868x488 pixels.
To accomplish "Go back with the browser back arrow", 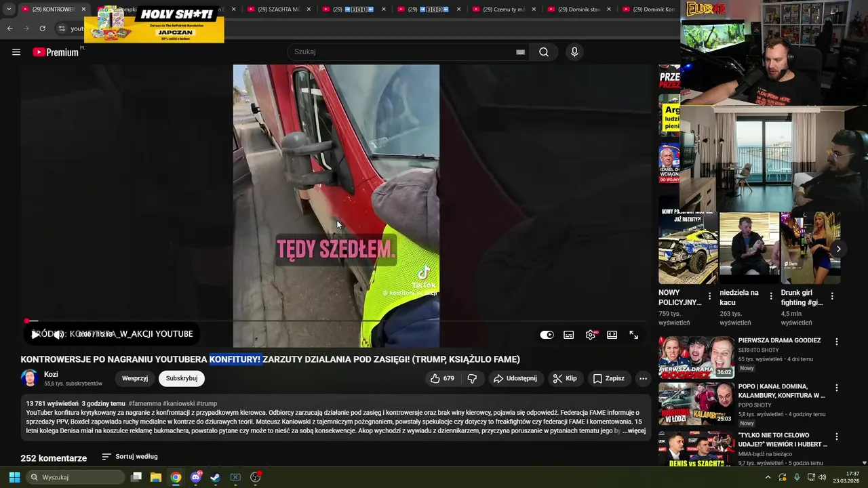I will (9, 28).
